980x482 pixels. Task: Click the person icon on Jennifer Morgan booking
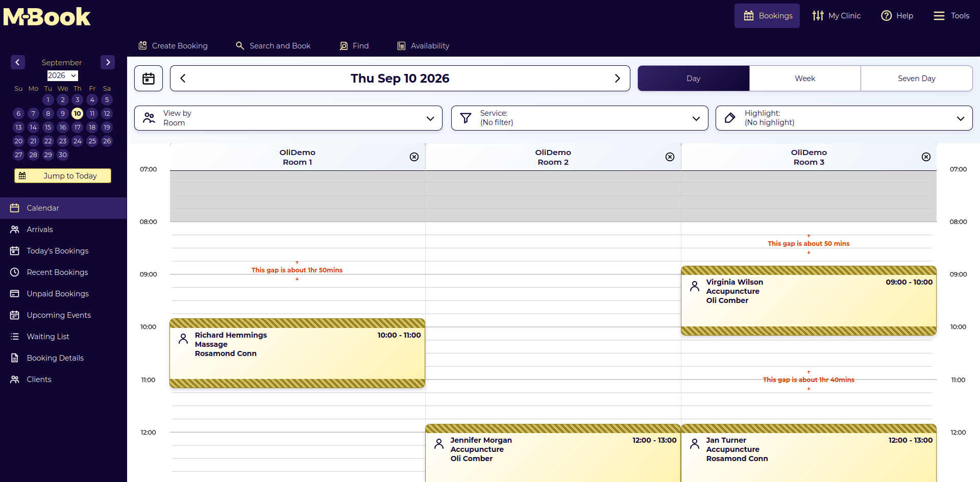[439, 444]
